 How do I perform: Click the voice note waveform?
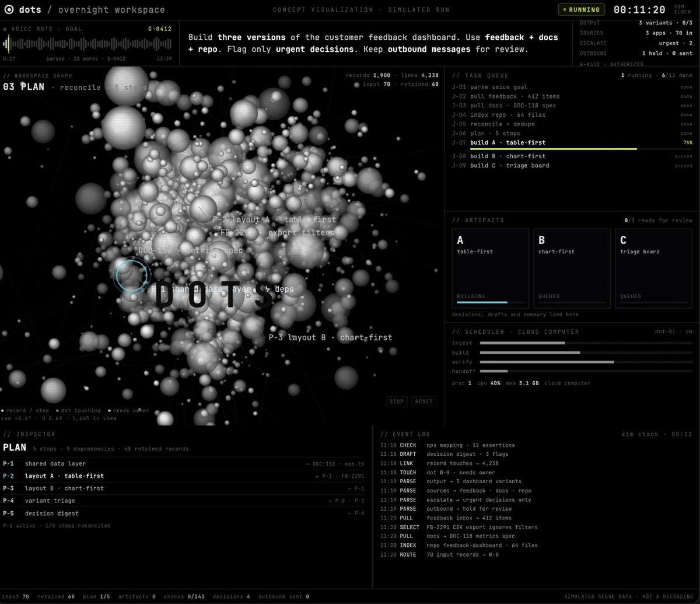pyautogui.click(x=87, y=44)
